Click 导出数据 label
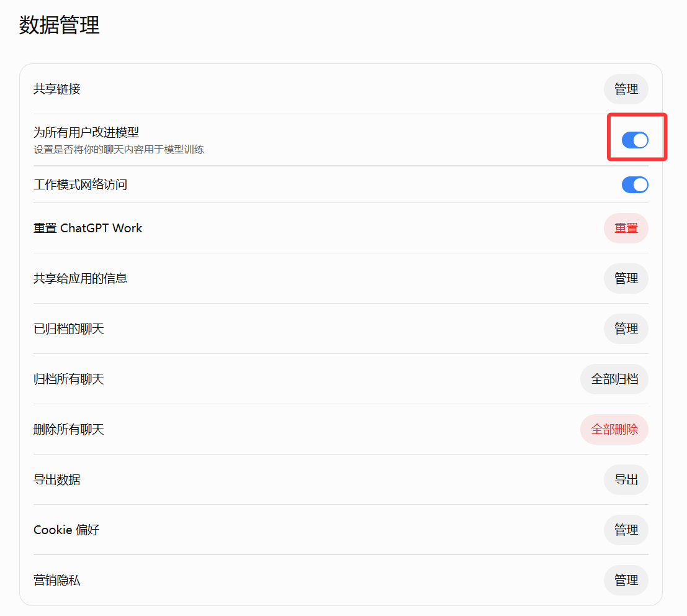 click(x=57, y=479)
